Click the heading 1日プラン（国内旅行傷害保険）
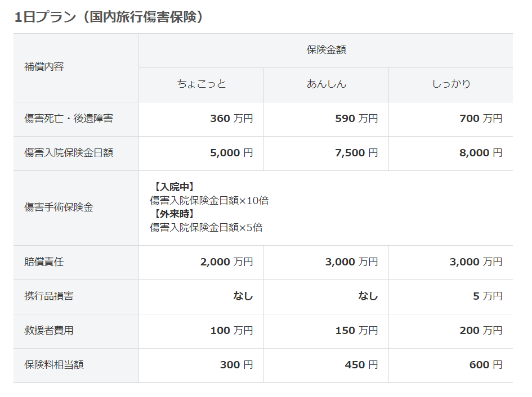This screenshot has width=532, height=397. pos(109,17)
